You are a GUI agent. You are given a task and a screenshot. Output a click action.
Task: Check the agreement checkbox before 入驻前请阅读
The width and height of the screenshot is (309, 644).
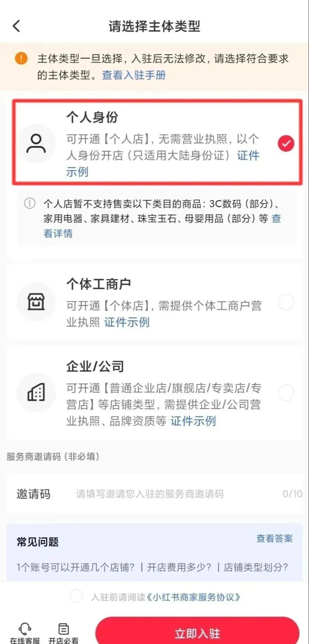tap(76, 596)
